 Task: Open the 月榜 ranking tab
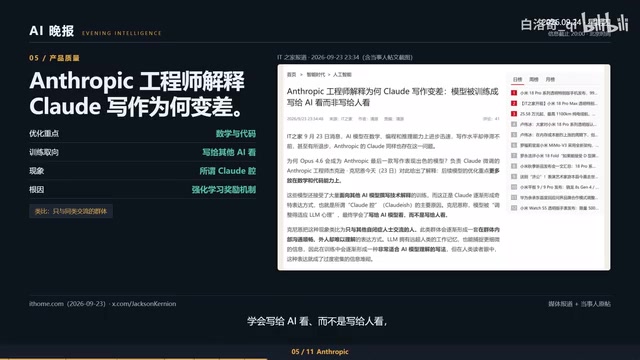[550, 79]
